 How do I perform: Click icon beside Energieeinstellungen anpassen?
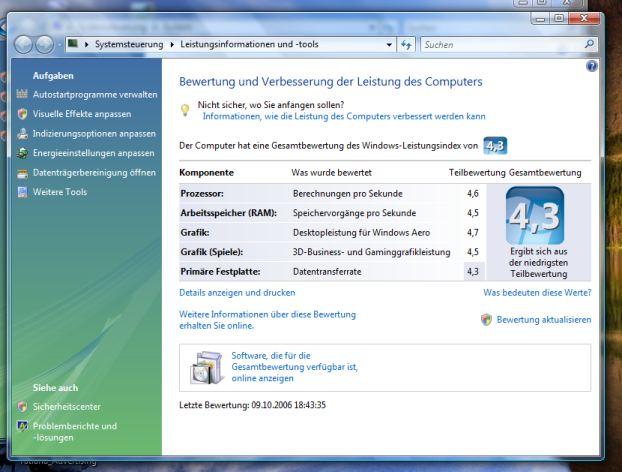point(23,153)
